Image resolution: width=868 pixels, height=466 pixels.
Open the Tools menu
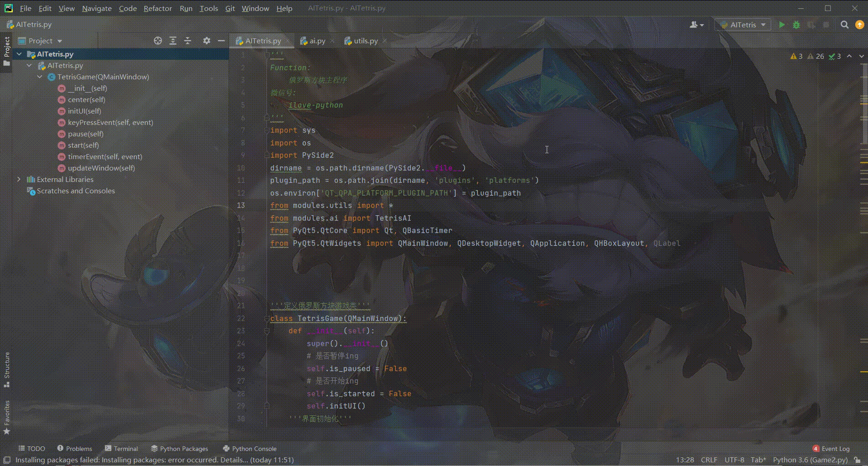[209, 8]
